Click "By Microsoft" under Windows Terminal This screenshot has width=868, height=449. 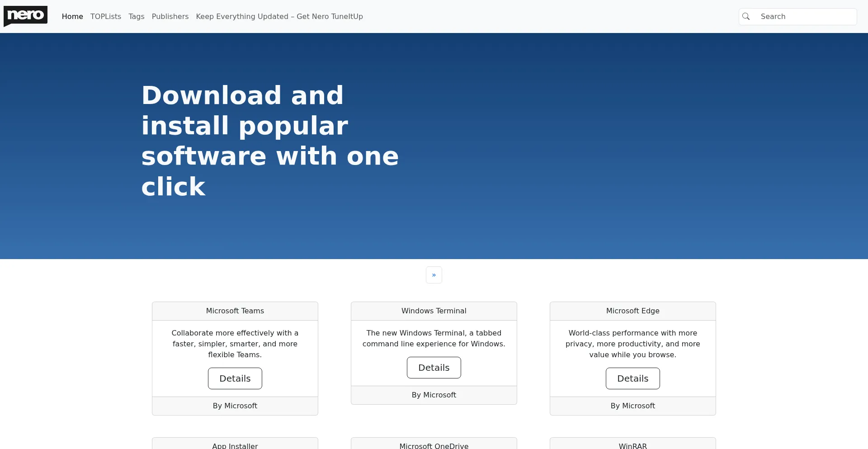434,395
